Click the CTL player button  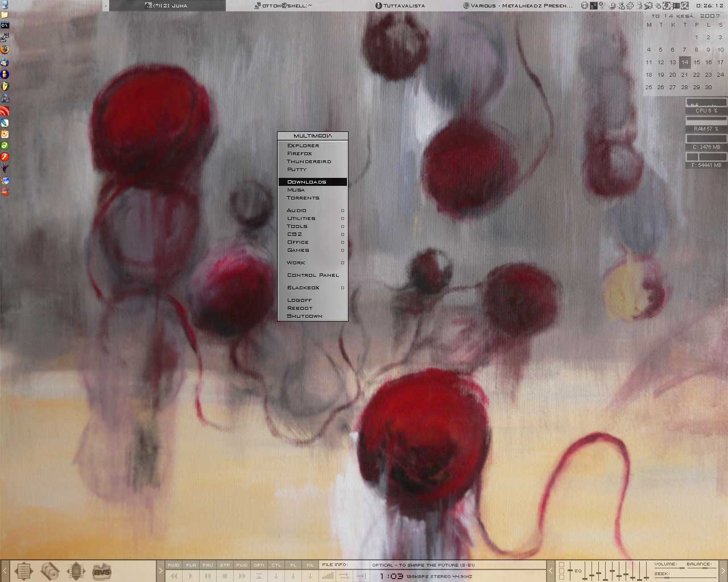tap(276, 565)
